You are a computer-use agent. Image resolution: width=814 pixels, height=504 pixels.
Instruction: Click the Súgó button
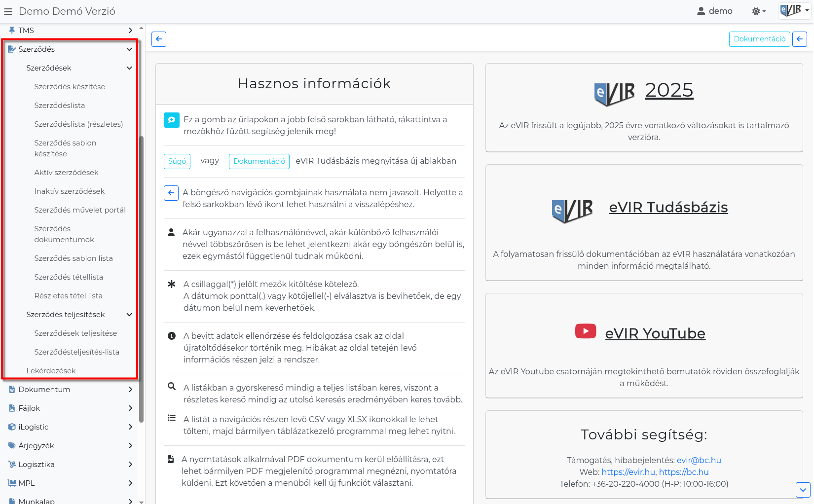pos(177,161)
